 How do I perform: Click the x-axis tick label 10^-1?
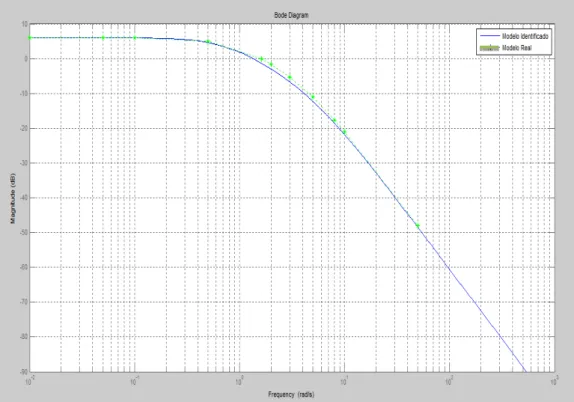(x=135, y=381)
